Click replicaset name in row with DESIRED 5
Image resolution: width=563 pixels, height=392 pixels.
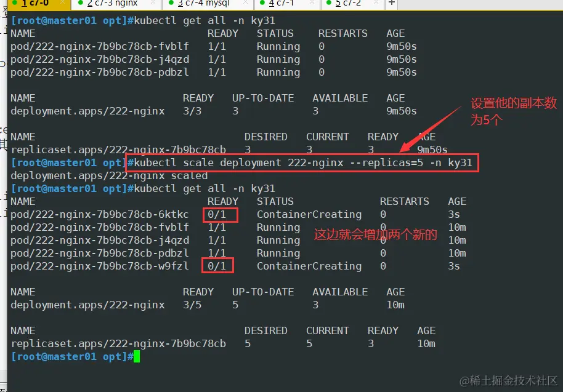click(118, 343)
